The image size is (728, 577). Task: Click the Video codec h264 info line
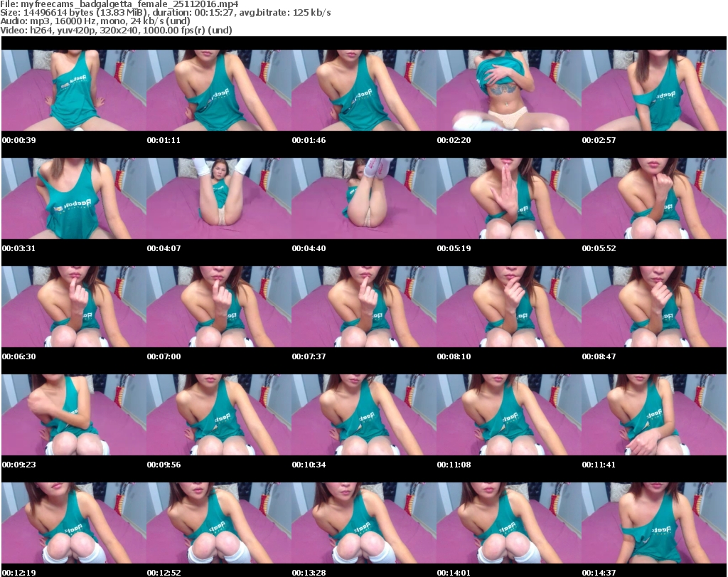click(117, 30)
